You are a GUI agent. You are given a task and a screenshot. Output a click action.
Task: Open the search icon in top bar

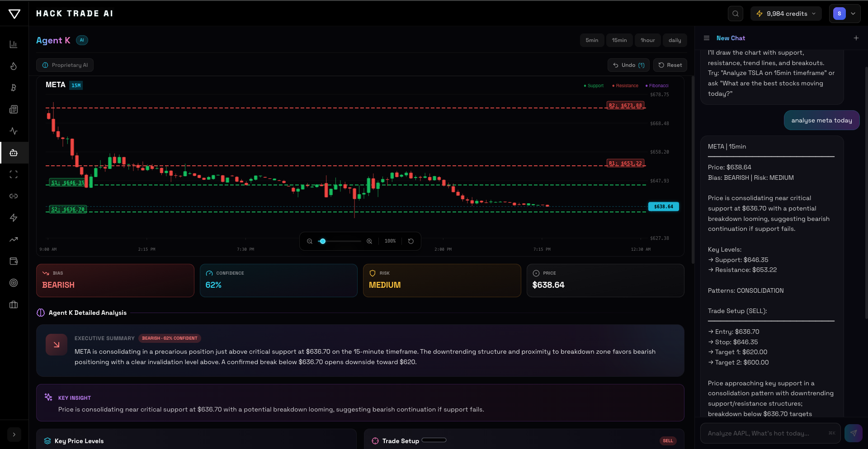pos(735,14)
